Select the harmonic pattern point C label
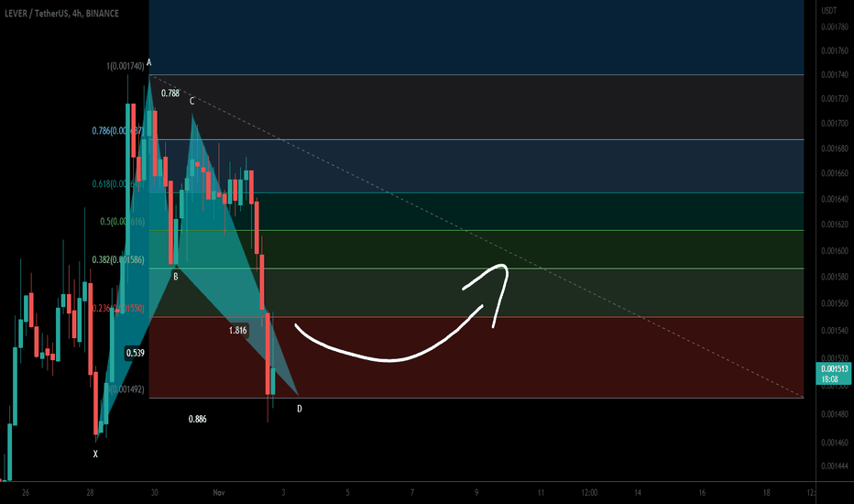This screenshot has width=854, height=504. point(192,102)
